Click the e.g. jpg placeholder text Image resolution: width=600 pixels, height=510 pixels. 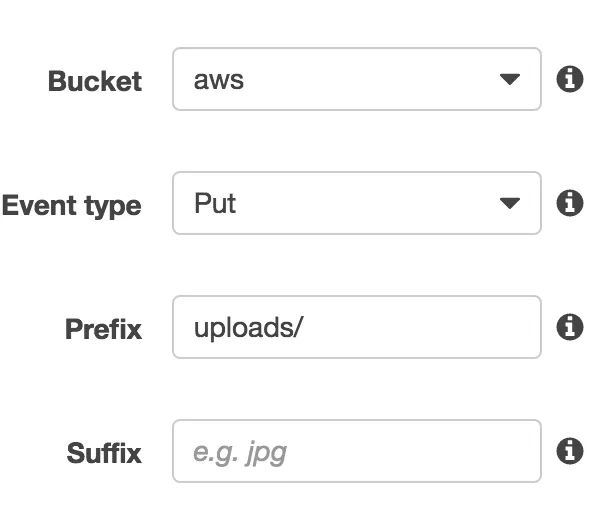(239, 452)
